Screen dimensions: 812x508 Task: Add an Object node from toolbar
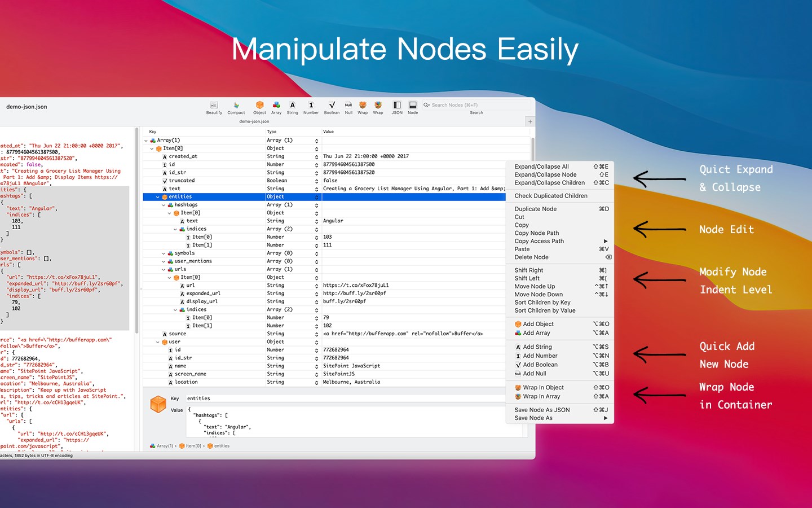(x=259, y=105)
